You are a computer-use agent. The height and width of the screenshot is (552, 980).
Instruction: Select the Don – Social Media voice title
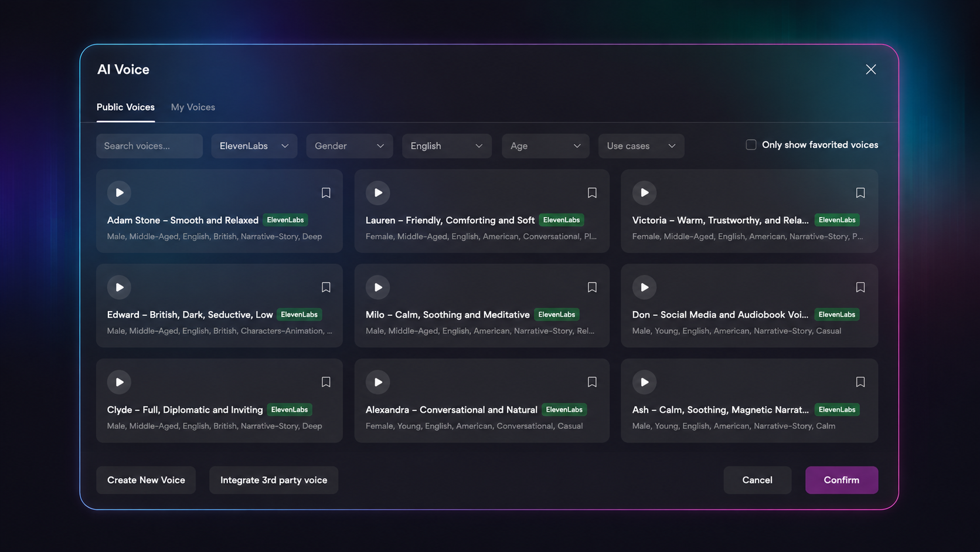(x=720, y=315)
